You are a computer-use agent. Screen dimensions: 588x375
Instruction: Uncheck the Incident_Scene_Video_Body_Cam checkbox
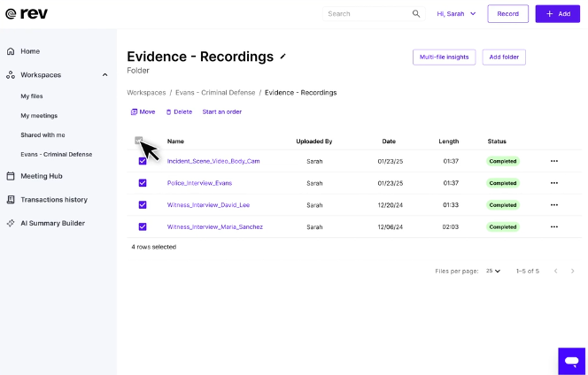pyautogui.click(x=143, y=161)
